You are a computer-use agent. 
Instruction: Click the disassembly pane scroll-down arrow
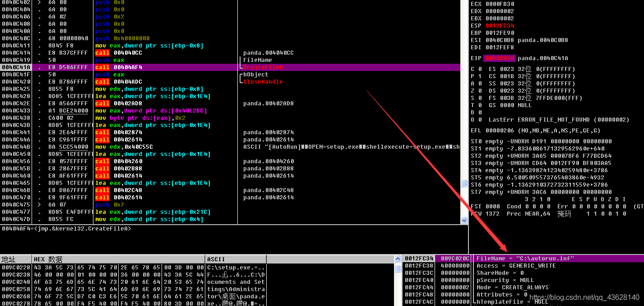(464, 220)
